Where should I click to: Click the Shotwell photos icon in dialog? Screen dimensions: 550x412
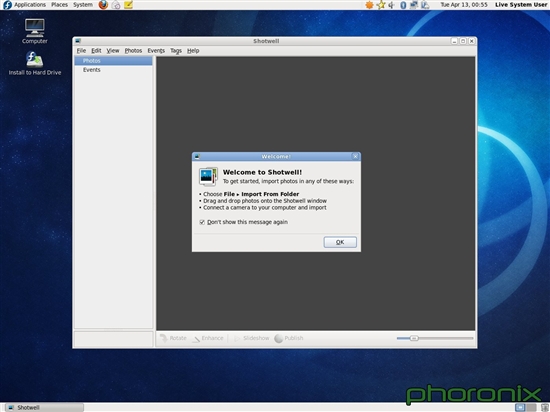click(x=208, y=176)
